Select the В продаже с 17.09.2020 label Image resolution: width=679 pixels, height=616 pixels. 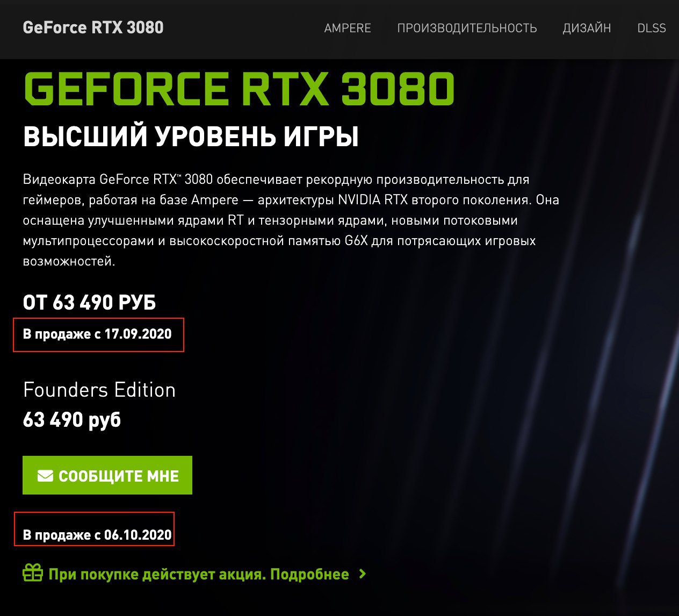tap(97, 334)
